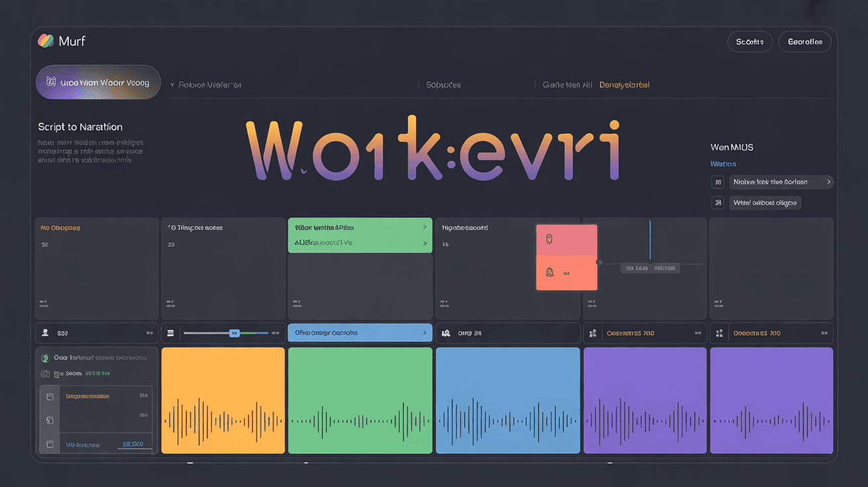Open the blue dropdown button in the toolbar row
The image size is (868, 487).
[x=360, y=333]
